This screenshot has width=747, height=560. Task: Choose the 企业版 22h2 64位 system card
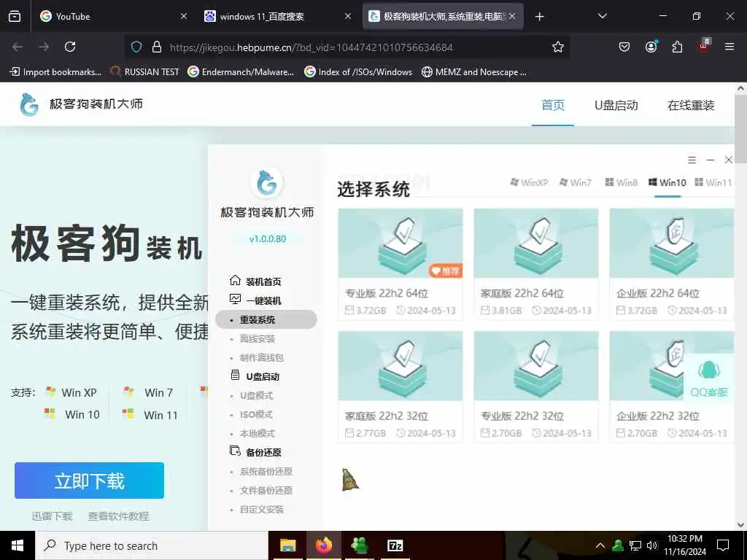[x=672, y=264]
